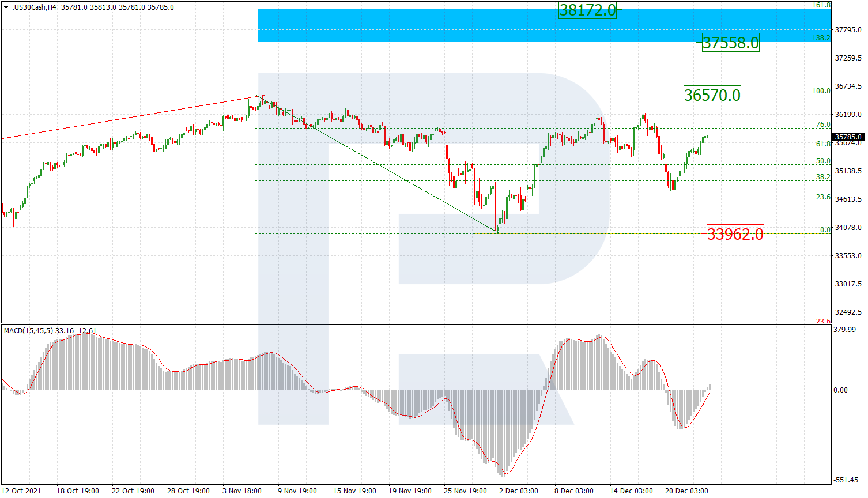
Task: Click the 18 Oct 19:00 time label
Action: coord(78,491)
